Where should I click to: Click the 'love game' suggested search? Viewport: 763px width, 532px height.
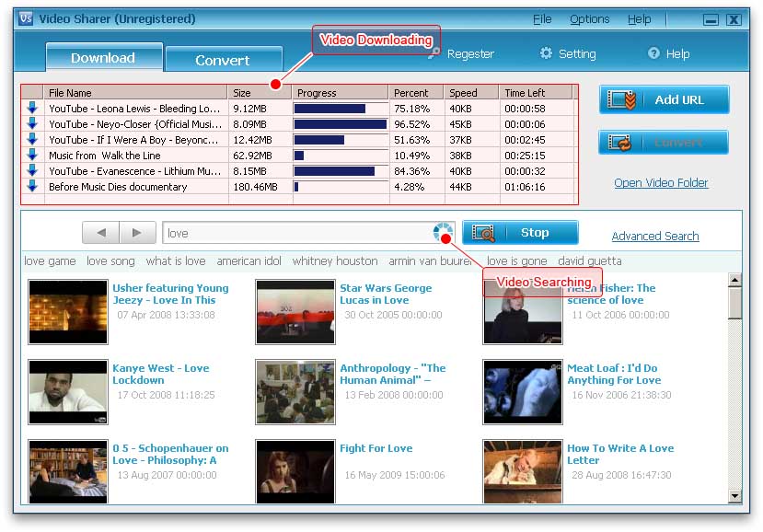pyautogui.click(x=50, y=261)
